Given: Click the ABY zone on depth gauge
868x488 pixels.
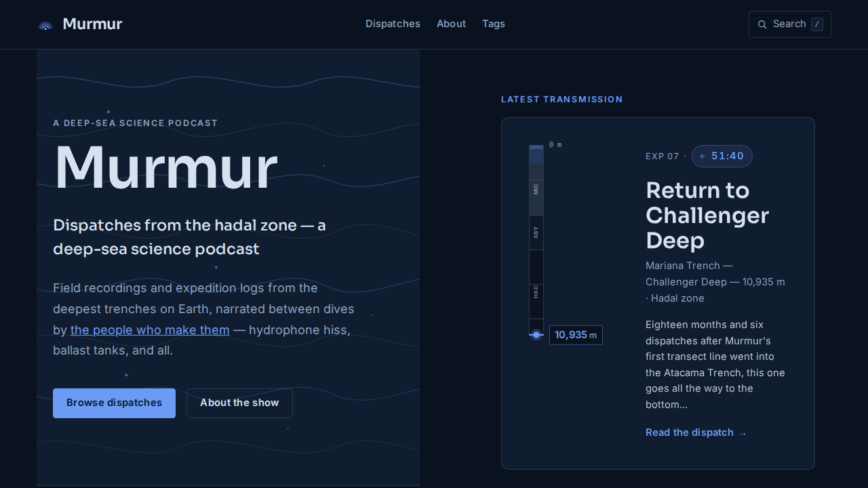Looking at the screenshot, I should coord(536,232).
